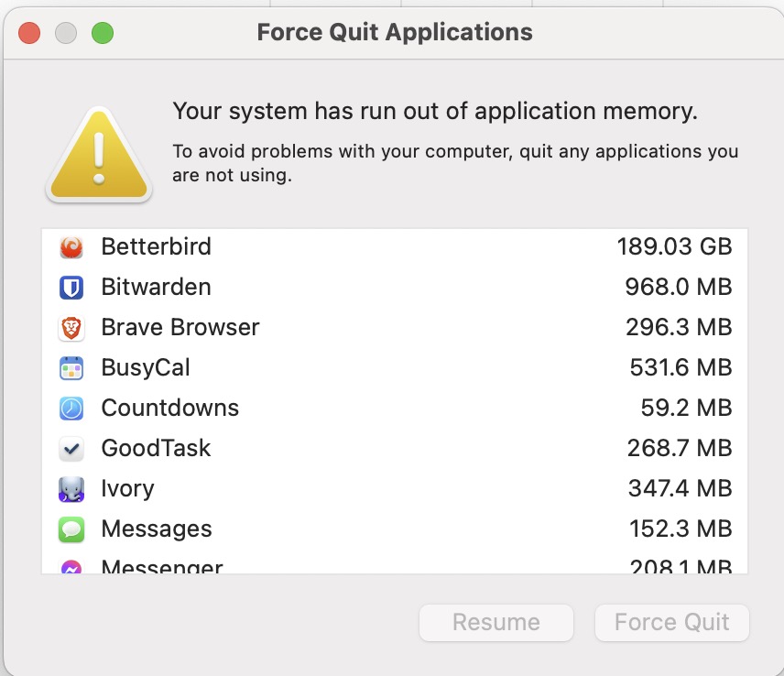Click the green zoom window button
784x676 pixels.
[x=102, y=33]
